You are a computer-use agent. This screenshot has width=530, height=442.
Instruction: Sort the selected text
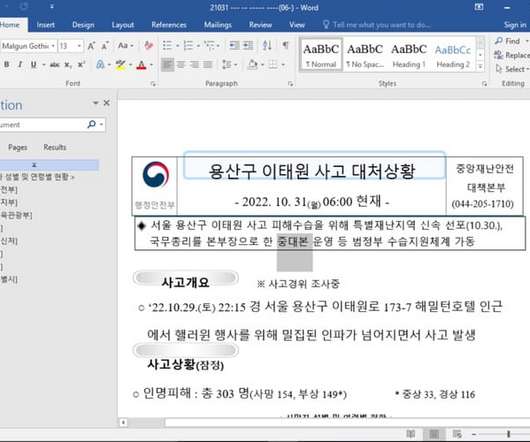tap(267, 45)
